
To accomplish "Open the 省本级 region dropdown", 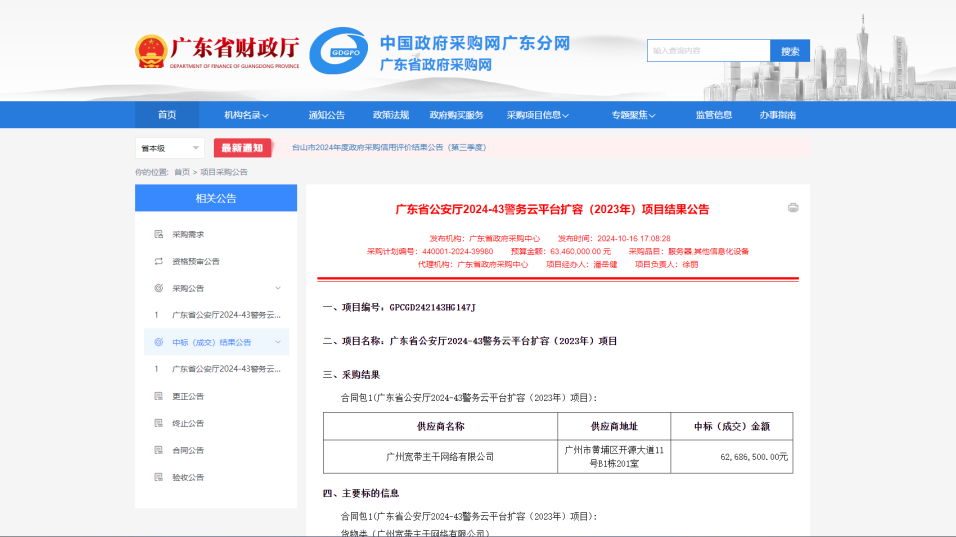I will (169, 148).
